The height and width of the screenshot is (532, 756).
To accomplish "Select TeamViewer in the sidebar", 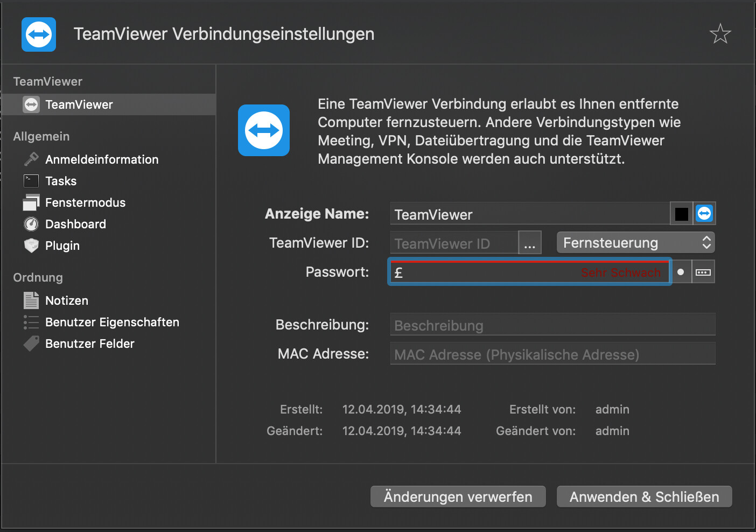I will click(79, 104).
